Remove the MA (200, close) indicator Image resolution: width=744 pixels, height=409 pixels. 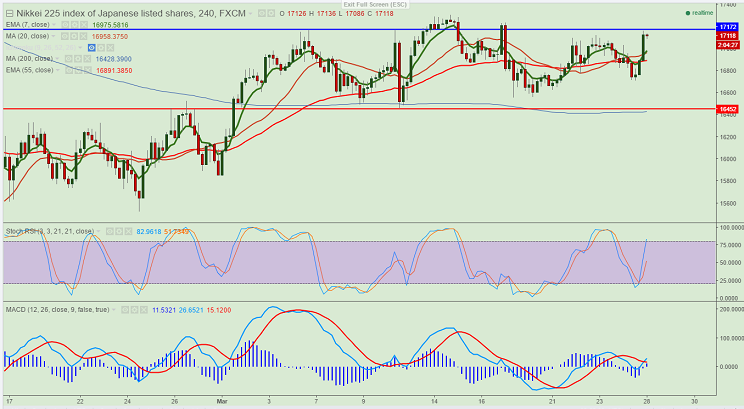[87, 59]
